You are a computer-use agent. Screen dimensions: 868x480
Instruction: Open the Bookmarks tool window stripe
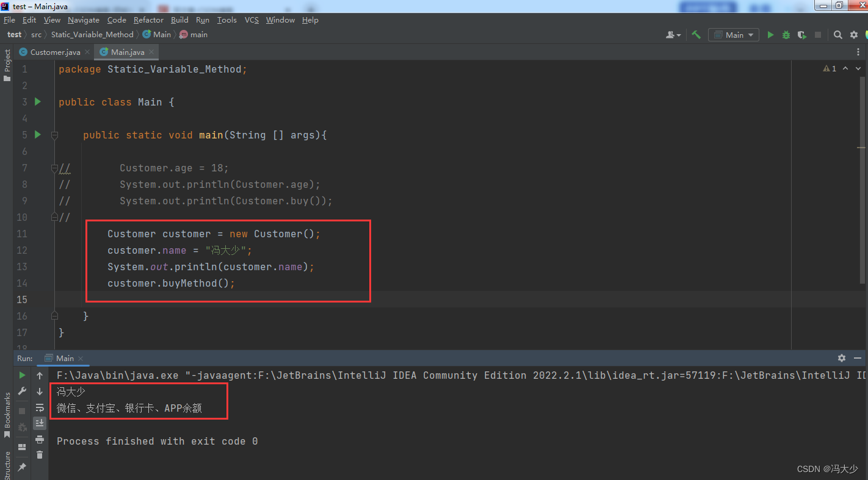[7, 415]
